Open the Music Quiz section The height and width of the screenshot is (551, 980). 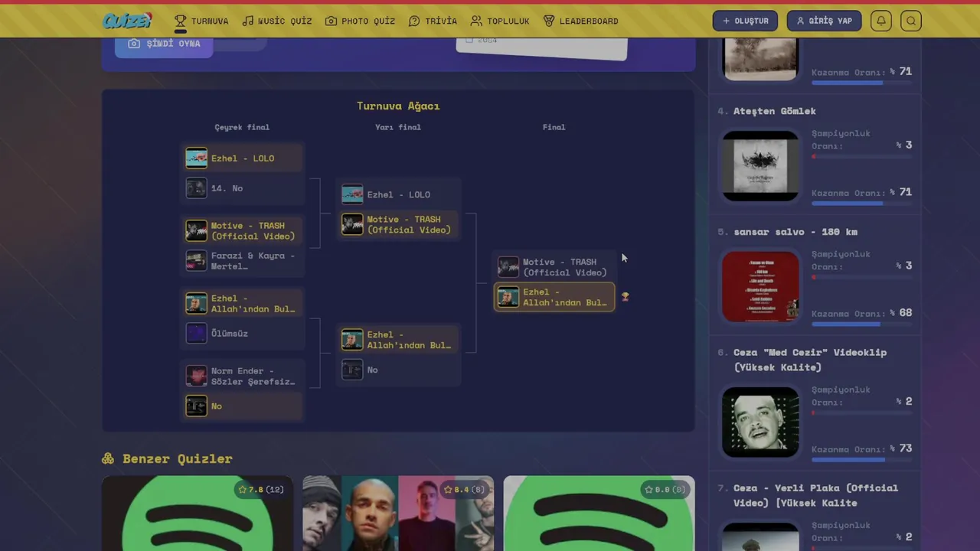click(276, 21)
